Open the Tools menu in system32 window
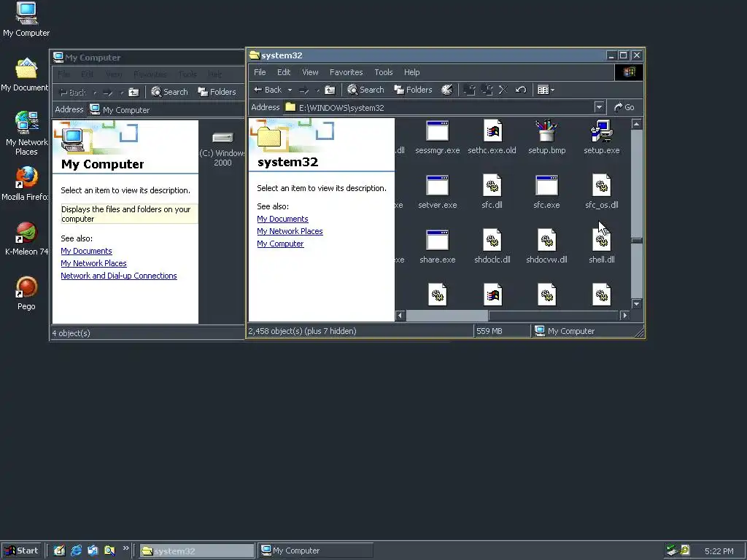 [383, 72]
